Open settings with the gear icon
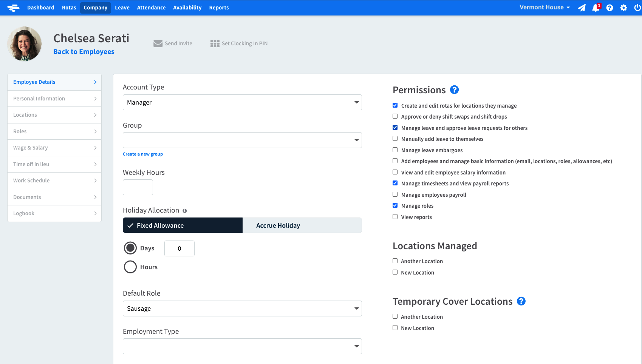The image size is (642, 364). pyautogui.click(x=623, y=8)
